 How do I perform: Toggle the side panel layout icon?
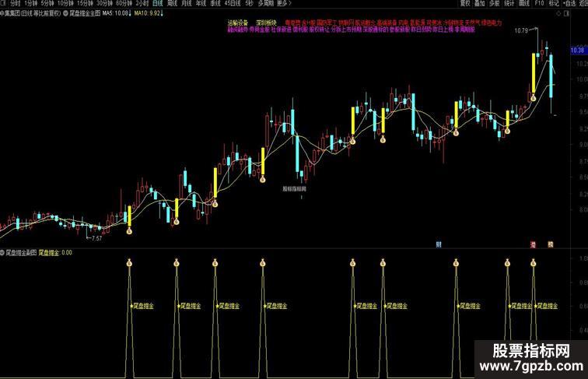click(x=566, y=13)
